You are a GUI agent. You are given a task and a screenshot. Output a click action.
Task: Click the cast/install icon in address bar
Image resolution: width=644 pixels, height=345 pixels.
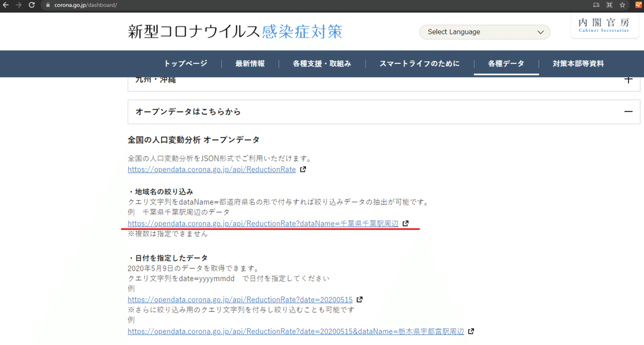[596, 5]
